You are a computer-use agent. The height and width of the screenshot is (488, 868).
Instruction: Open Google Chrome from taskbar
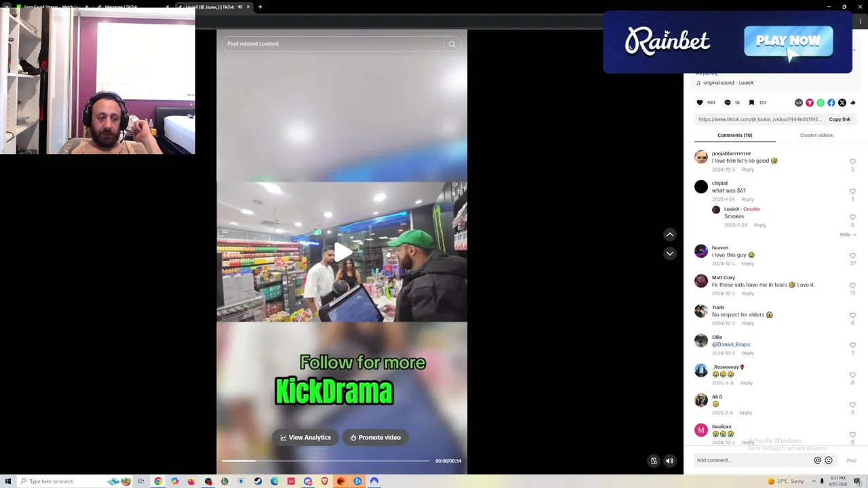pos(158,481)
